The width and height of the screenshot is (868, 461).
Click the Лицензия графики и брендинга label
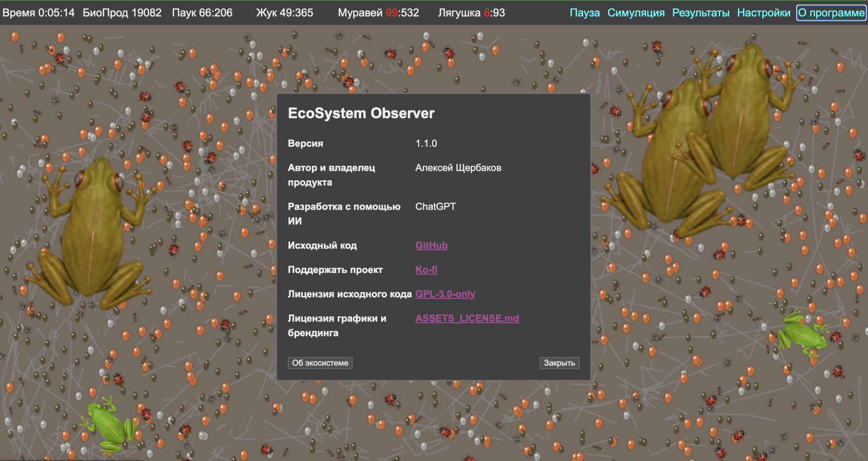pyautogui.click(x=337, y=325)
